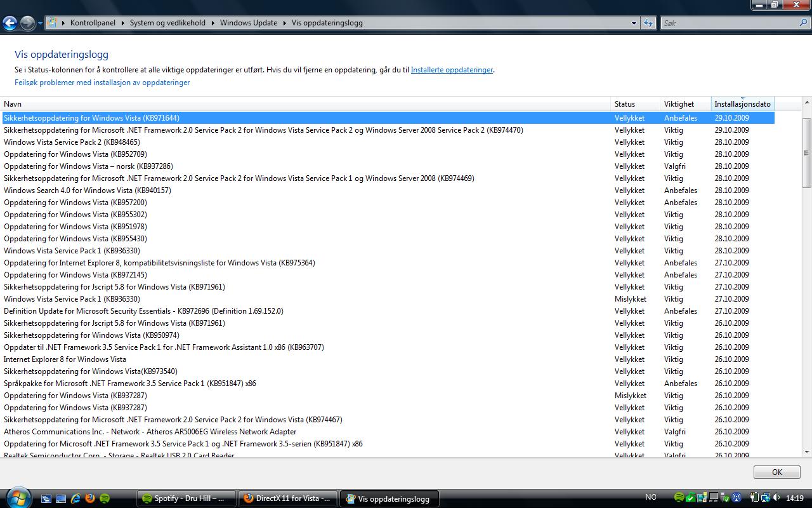Image resolution: width=812 pixels, height=508 pixels.
Task: Expand breadcrumb arrow after System og vedlikehold
Action: point(213,23)
